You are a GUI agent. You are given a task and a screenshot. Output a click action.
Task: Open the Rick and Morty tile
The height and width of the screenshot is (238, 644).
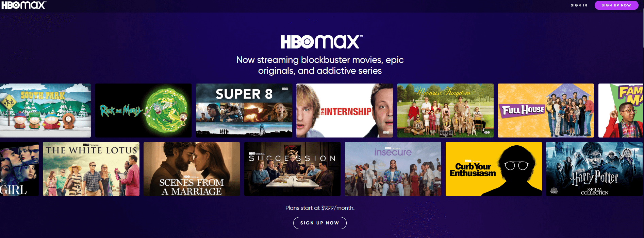coord(143,110)
